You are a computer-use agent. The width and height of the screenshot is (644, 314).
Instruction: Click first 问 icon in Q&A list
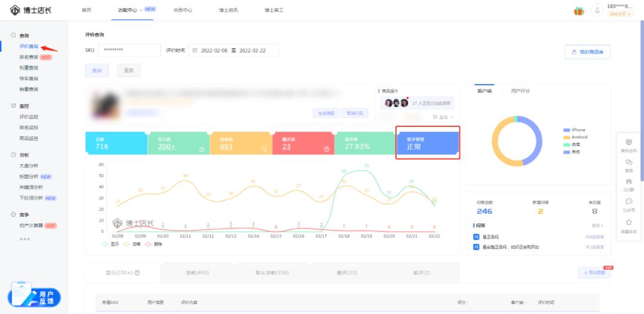tap(476, 237)
